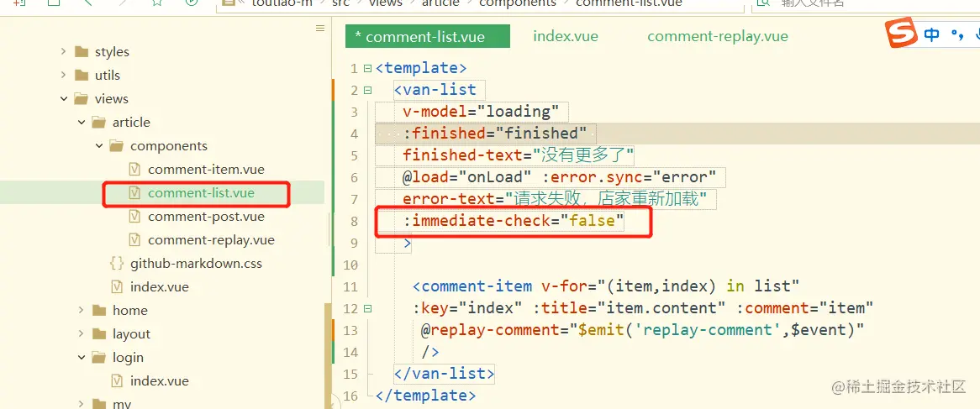Open index.vue under the login folder

tap(160, 381)
